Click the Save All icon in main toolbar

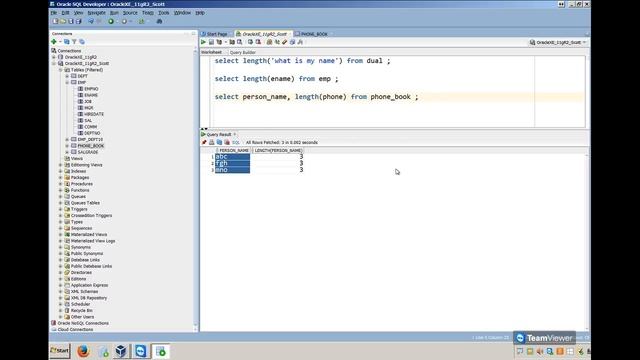pyautogui.click(x=78, y=21)
